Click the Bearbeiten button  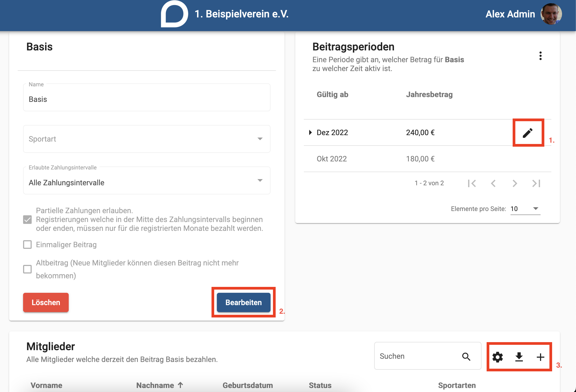tap(243, 302)
